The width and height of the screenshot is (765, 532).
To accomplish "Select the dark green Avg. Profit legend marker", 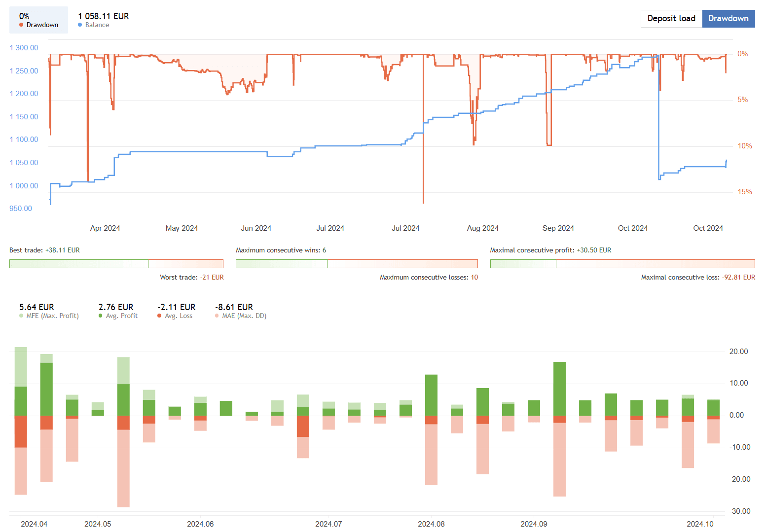I will (100, 316).
